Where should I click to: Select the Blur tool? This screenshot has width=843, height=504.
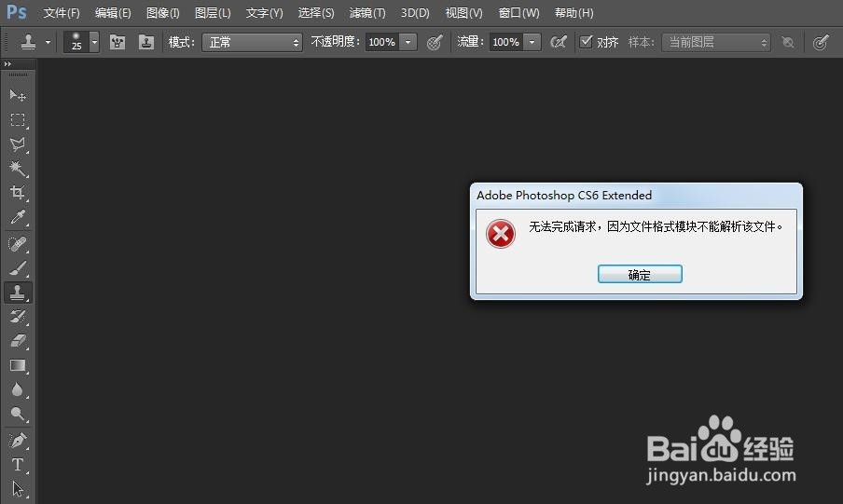click(x=17, y=389)
